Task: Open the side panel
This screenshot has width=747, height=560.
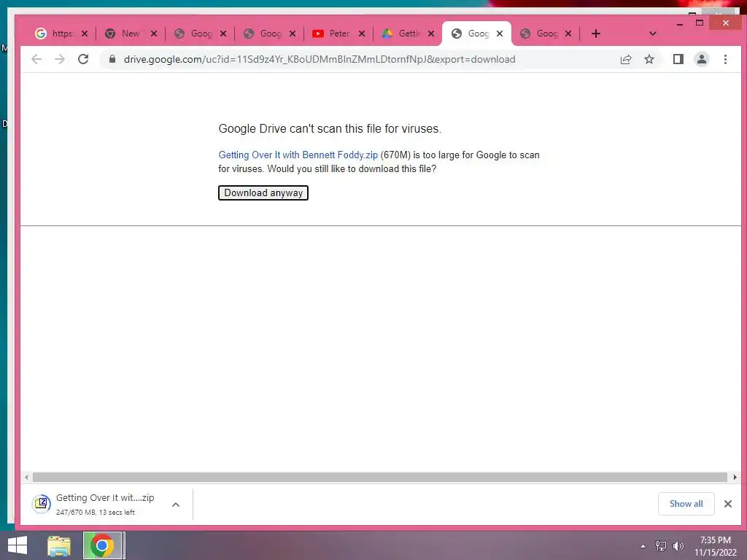Action: pos(678,59)
